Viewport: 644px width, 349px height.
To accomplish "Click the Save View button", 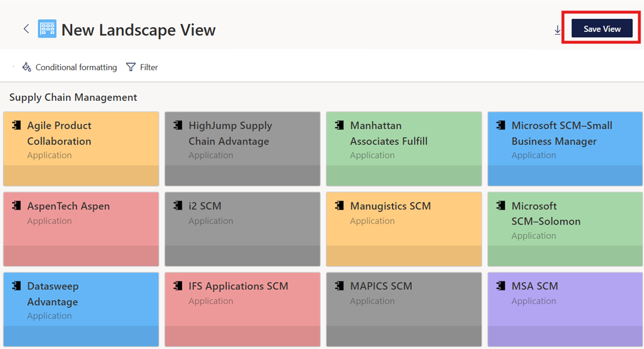I will 602,28.
